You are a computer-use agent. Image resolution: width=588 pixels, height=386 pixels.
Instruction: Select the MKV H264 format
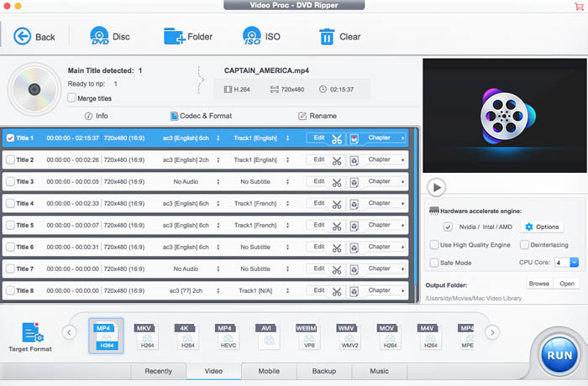pyautogui.click(x=146, y=336)
